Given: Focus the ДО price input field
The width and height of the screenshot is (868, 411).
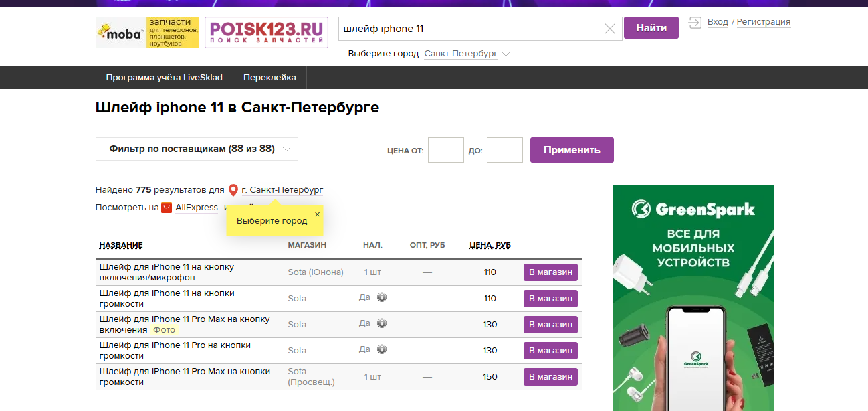Looking at the screenshot, I should [505, 150].
